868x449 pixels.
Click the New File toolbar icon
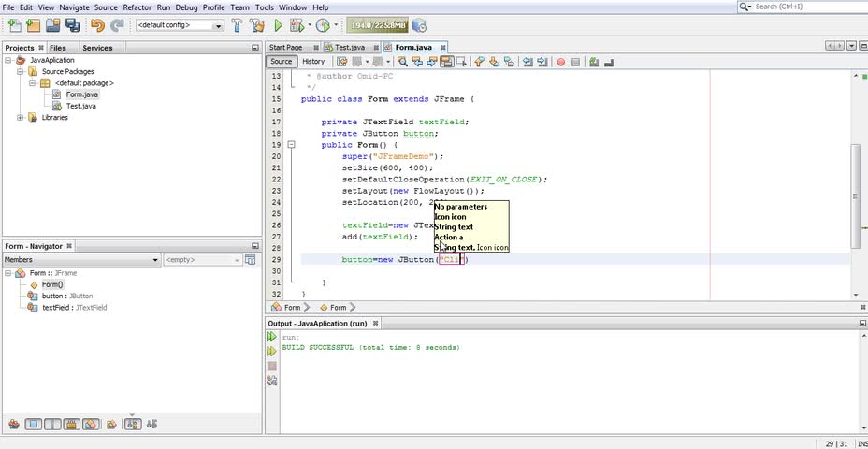click(14, 25)
